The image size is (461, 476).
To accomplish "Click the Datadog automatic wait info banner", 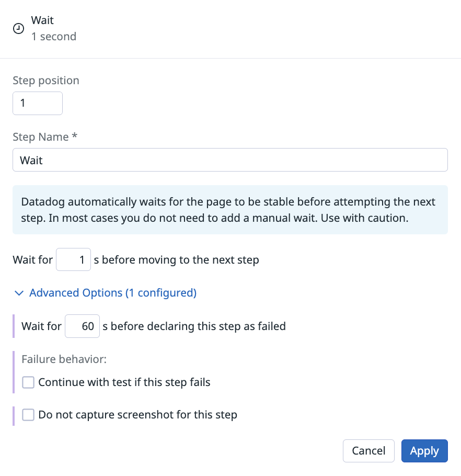I will click(230, 210).
